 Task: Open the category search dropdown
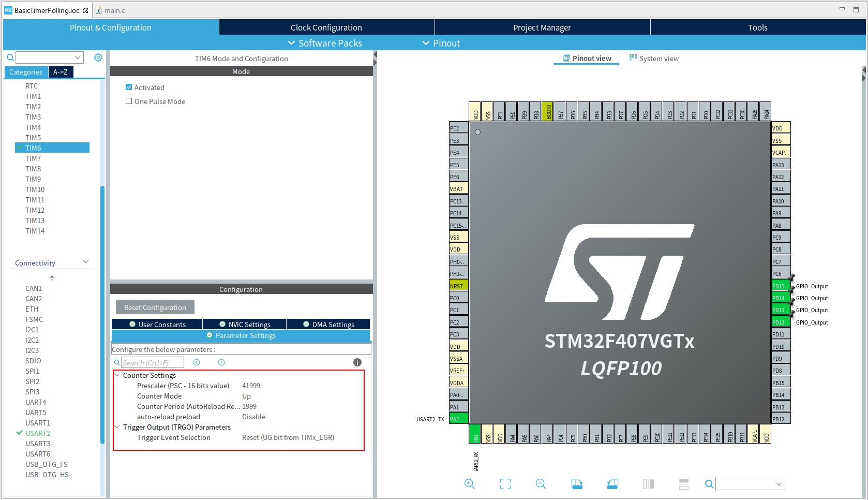pyautogui.click(x=78, y=57)
